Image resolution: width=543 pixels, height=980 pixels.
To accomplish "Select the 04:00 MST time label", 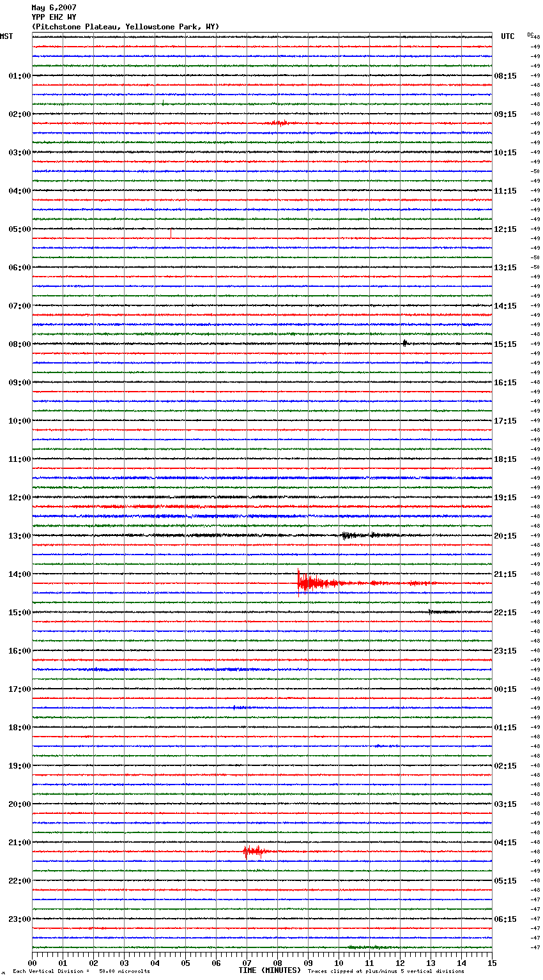I will 20,191.
